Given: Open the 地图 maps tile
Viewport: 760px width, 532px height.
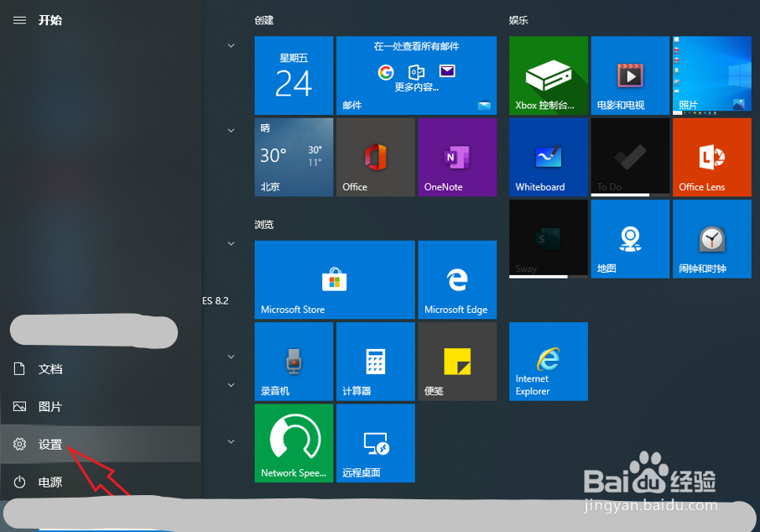Looking at the screenshot, I should pyautogui.click(x=630, y=238).
